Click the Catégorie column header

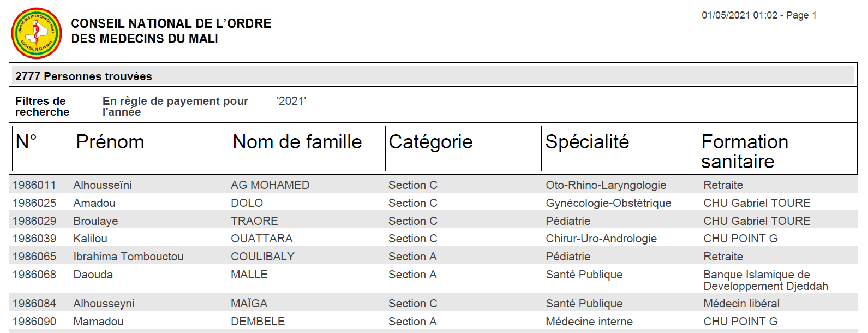pyautogui.click(x=430, y=142)
